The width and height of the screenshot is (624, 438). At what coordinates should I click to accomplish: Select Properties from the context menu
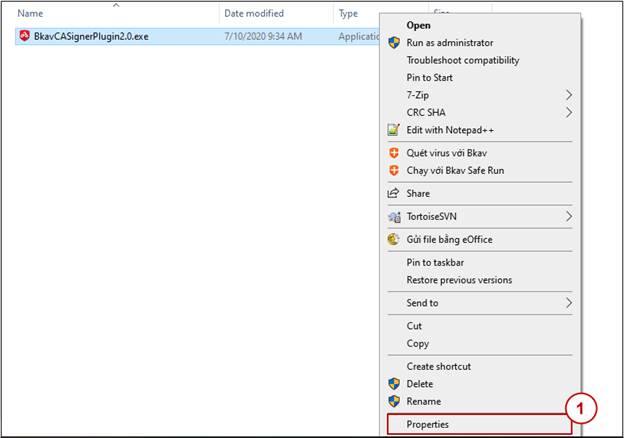tap(428, 424)
